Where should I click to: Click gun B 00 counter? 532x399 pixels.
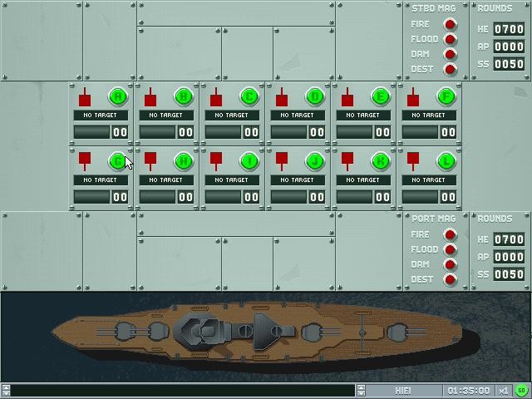click(x=185, y=132)
